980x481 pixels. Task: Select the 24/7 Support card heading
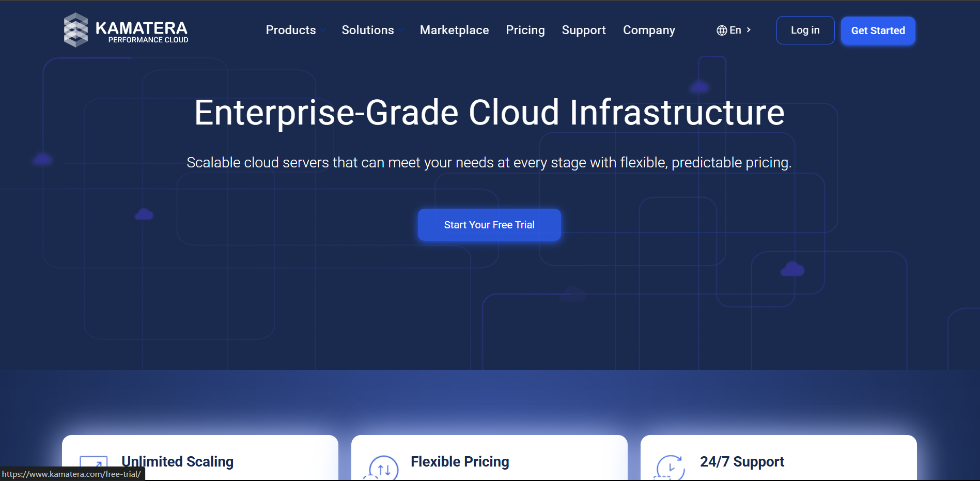click(742, 461)
